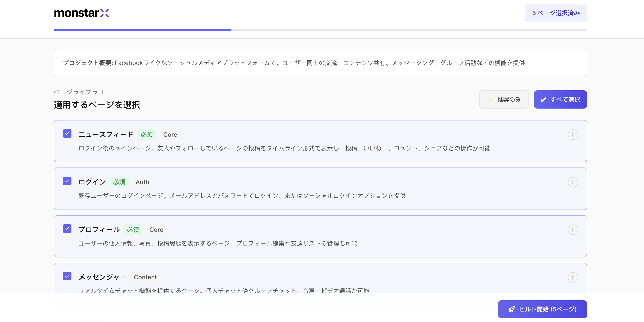Viewport: 644px width, 322px height.
Task: Uncheck the ログイン page checkbox
Action: [x=67, y=181]
